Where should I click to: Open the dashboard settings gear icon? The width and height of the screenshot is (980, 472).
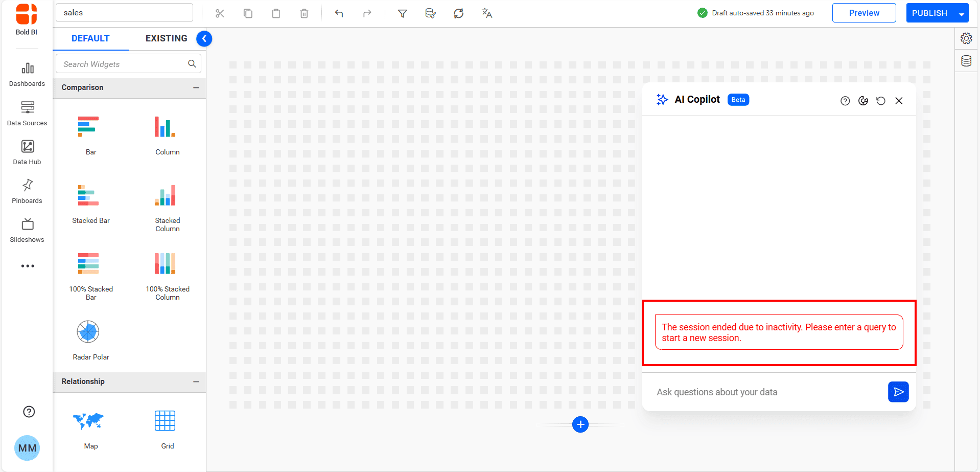pyautogui.click(x=966, y=38)
